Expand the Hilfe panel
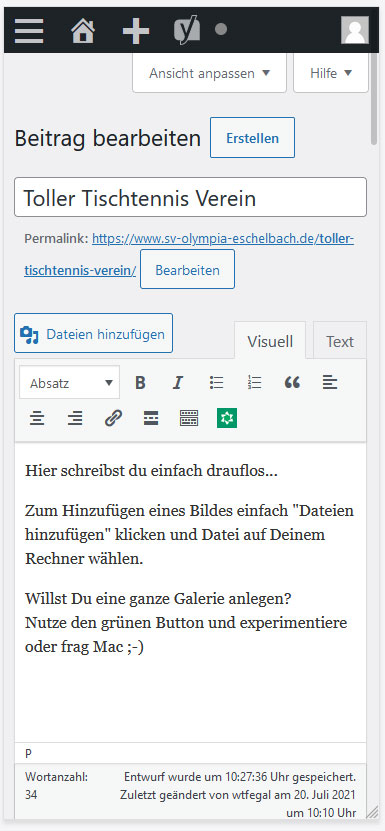 331,73
